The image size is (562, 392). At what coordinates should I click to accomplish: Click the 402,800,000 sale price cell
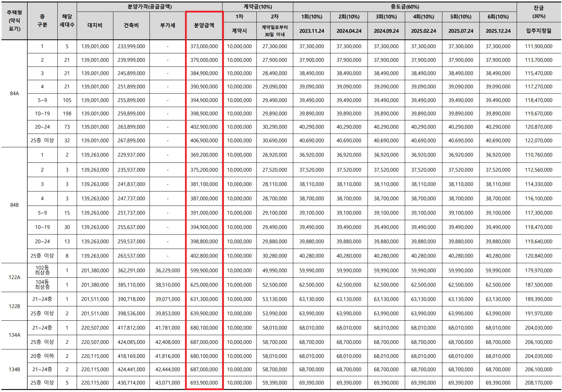tap(204, 256)
